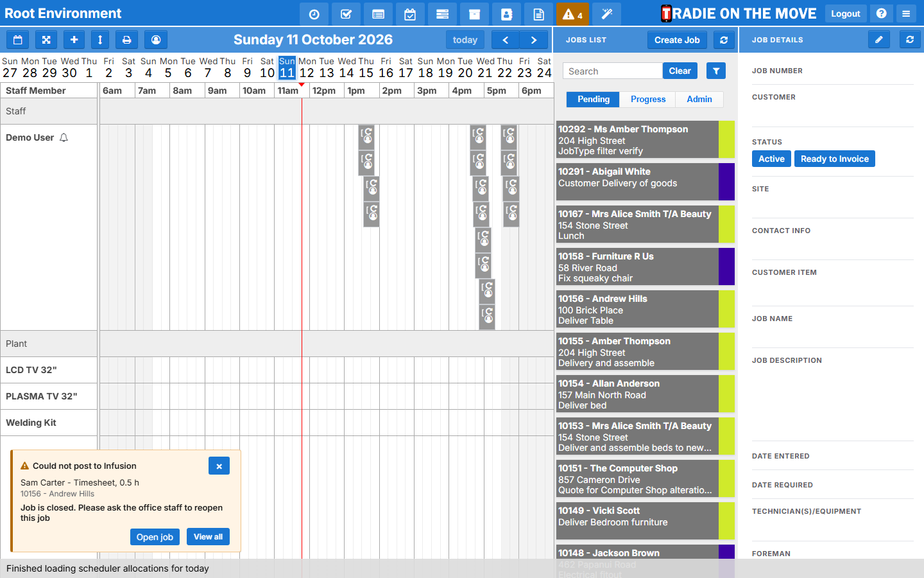Click the magic wand icon in top bar
The image size is (924, 578).
(x=606, y=13)
